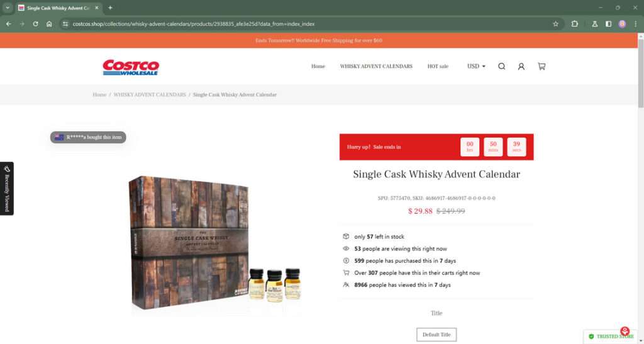This screenshot has height=344, width=644.
Task: Click the page vertical scrollbar
Action: coord(640,73)
